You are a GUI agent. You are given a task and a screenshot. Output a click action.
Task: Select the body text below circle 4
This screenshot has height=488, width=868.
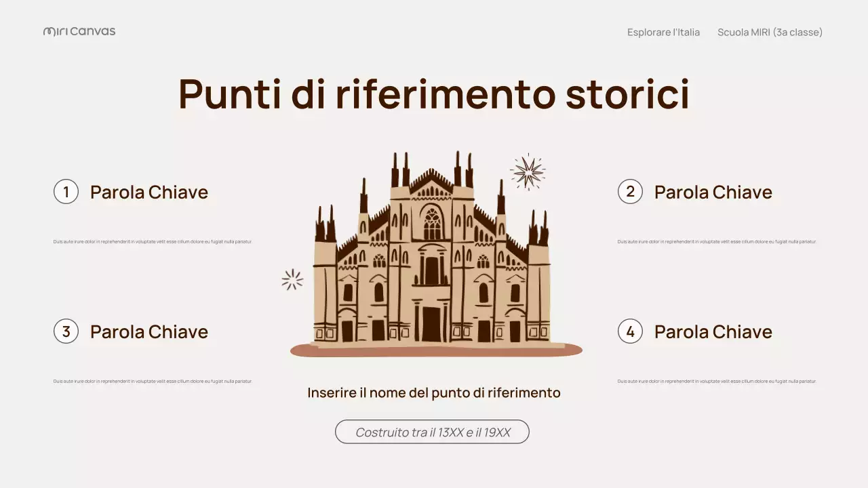click(717, 381)
